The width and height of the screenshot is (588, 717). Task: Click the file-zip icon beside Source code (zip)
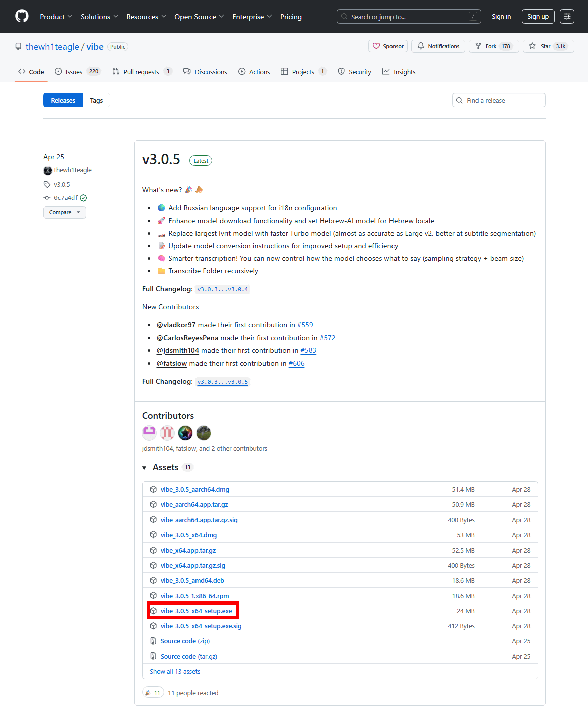click(x=153, y=641)
